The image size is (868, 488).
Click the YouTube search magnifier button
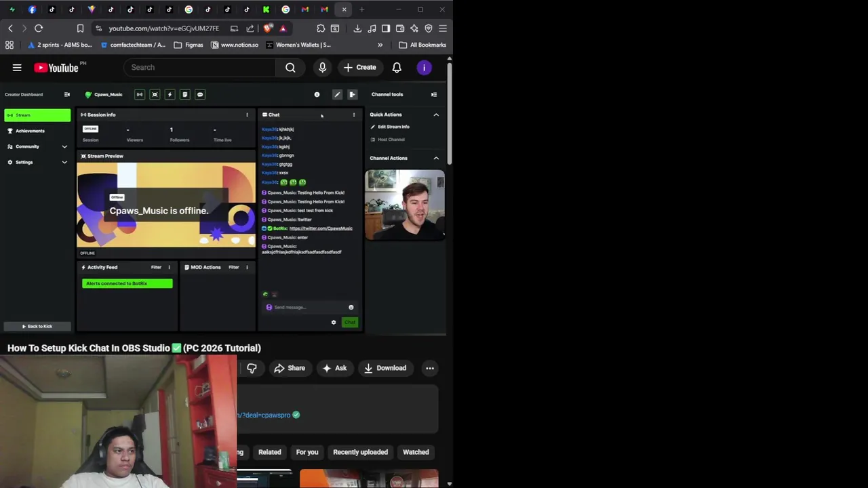(x=290, y=67)
